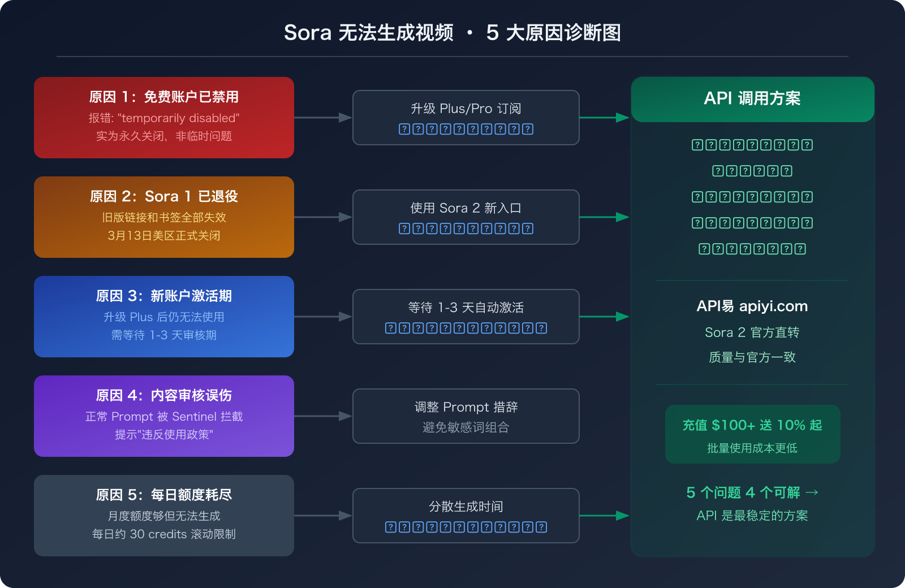
Task: Click the 分散生成时间 solution box
Action: [x=466, y=515]
